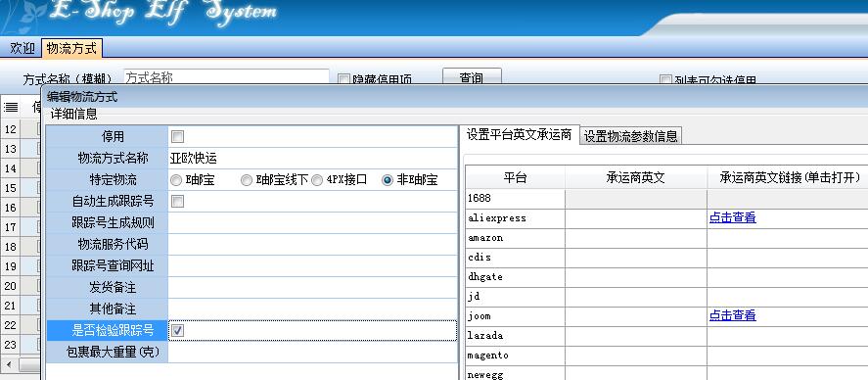Image resolution: width=868 pixels, height=380 pixels.
Task: Click the 承运商英文 column header
Action: click(635, 178)
